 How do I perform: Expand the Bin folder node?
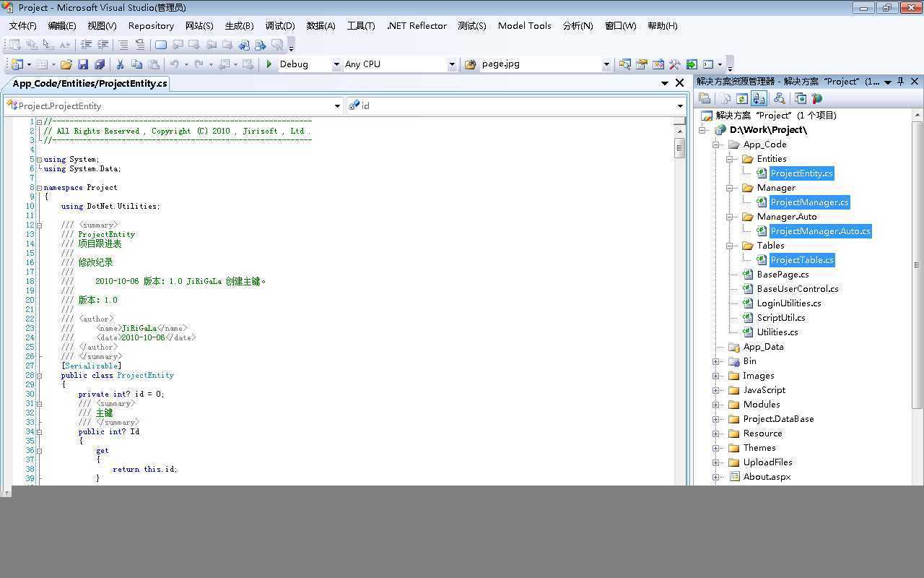point(716,361)
